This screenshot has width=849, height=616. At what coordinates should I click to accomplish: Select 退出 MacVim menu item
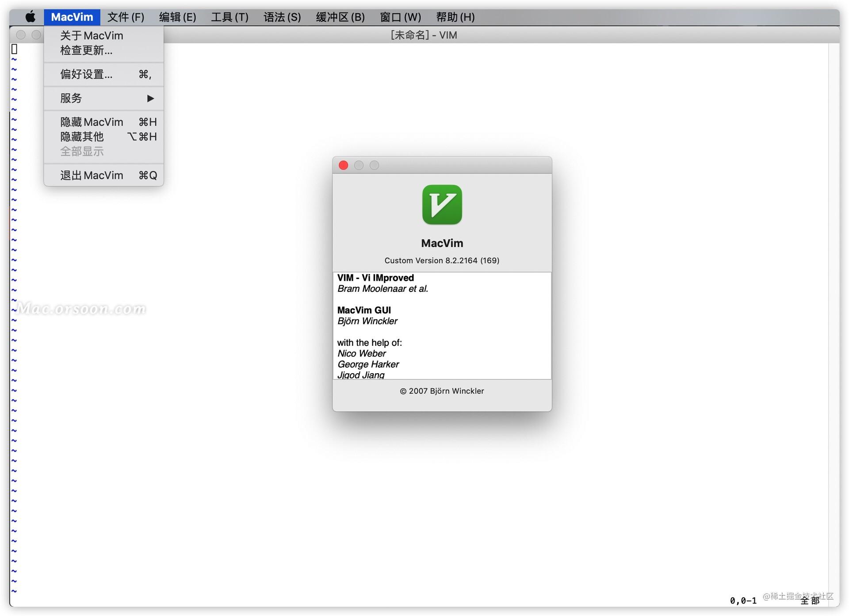pos(104,176)
